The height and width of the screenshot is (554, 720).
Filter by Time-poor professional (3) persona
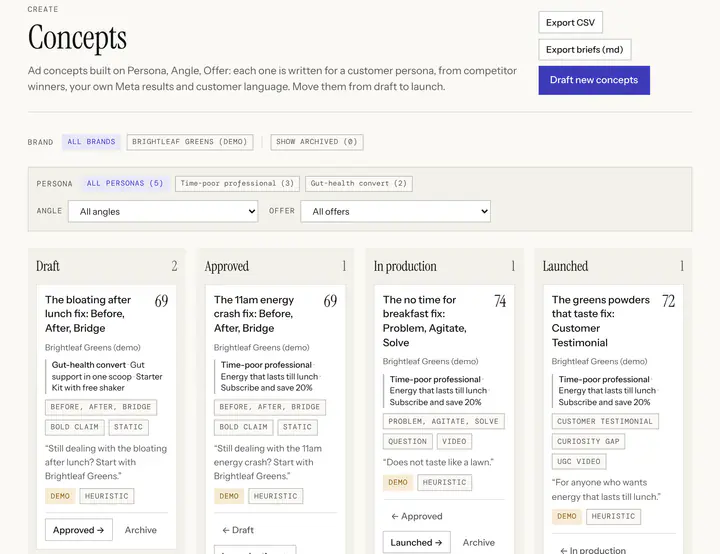[237, 183]
